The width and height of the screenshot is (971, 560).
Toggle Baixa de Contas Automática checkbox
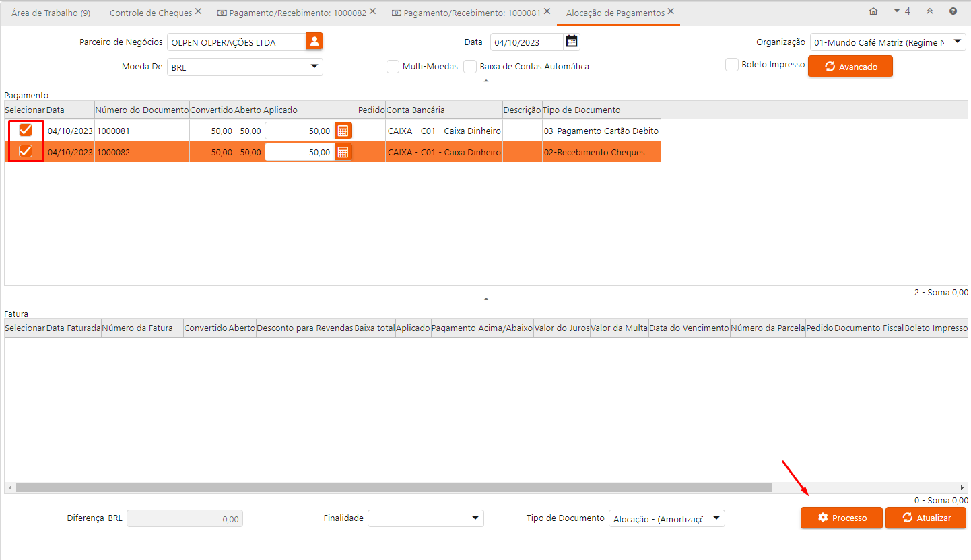(470, 67)
